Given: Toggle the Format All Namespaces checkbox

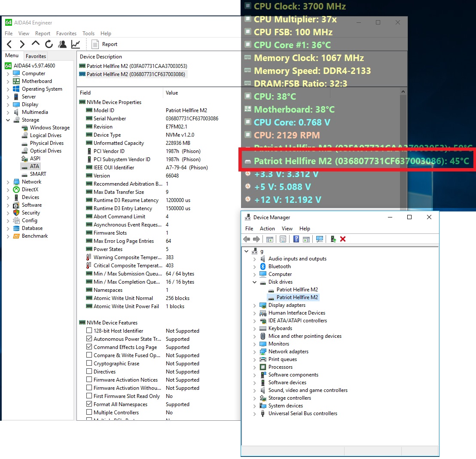Looking at the screenshot, I should (x=89, y=404).
